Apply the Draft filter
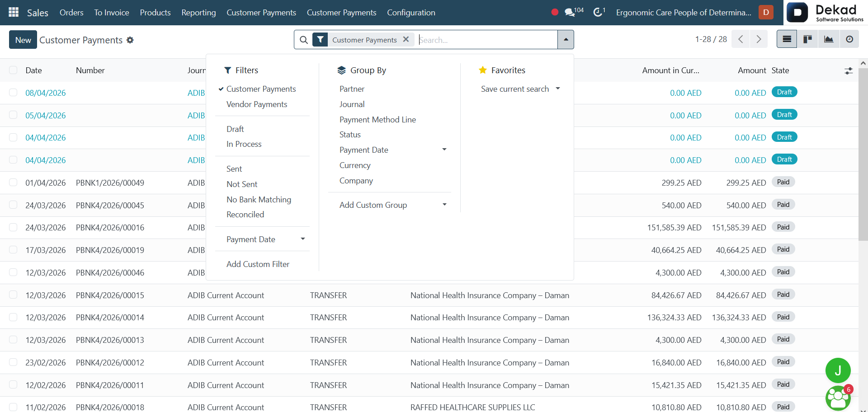This screenshot has width=868, height=412. 235,129
